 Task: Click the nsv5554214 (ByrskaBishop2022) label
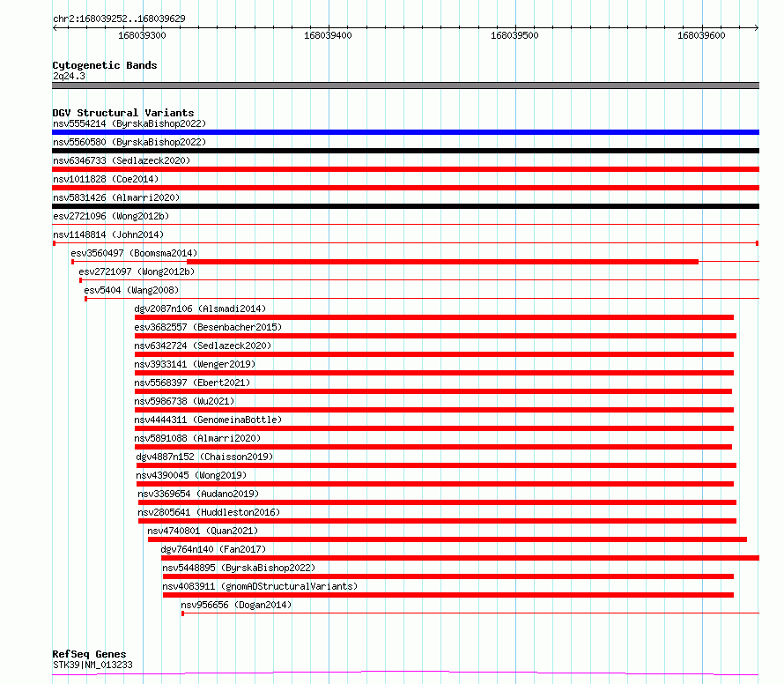tap(129, 123)
